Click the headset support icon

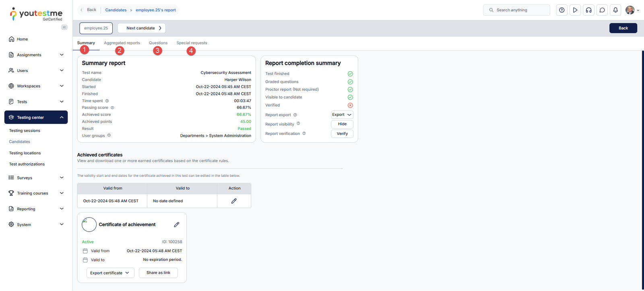click(x=588, y=10)
